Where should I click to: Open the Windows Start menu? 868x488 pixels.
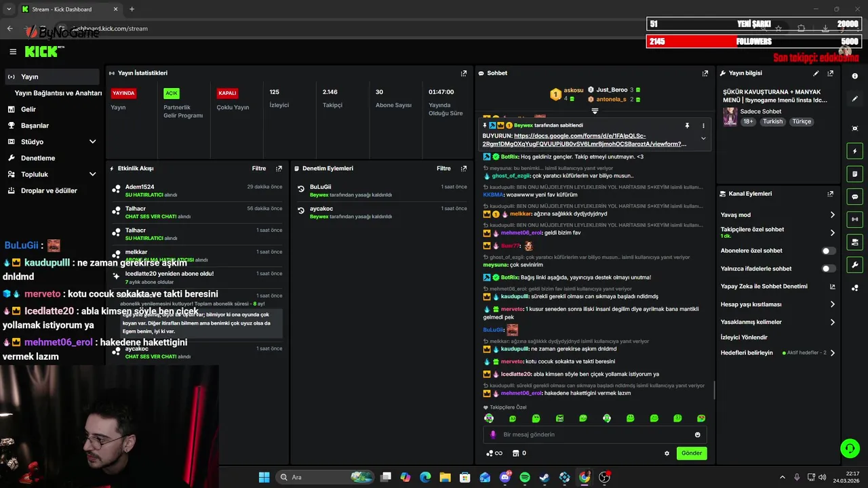[x=264, y=477]
